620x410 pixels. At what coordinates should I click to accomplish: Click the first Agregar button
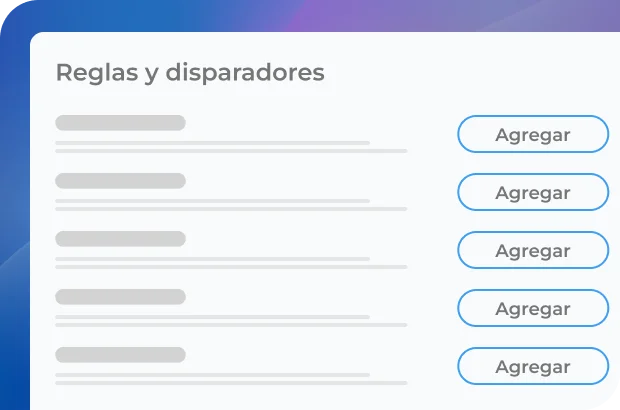(533, 135)
